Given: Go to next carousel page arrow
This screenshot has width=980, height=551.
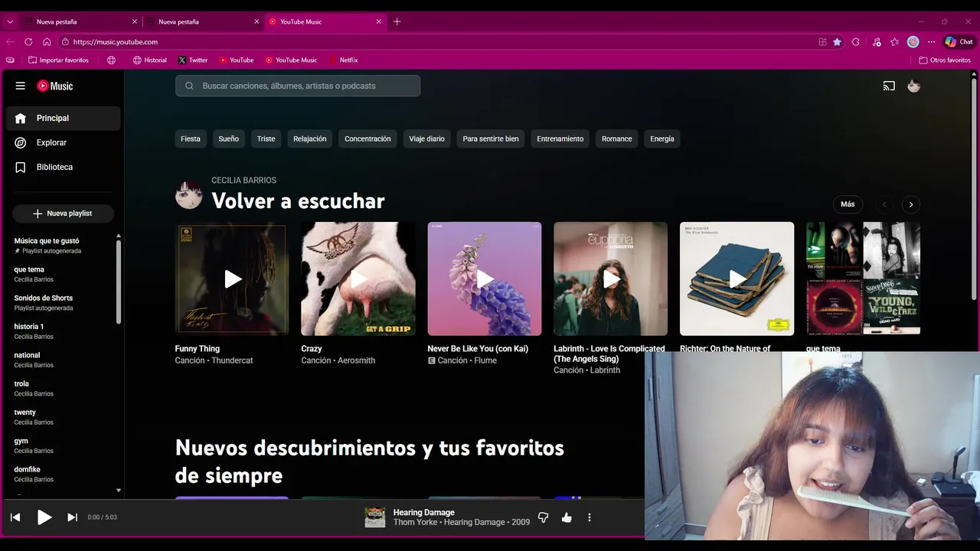Looking at the screenshot, I should coord(910,204).
